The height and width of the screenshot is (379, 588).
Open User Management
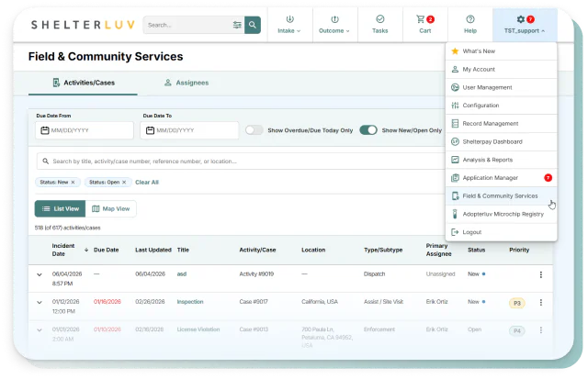click(501, 87)
